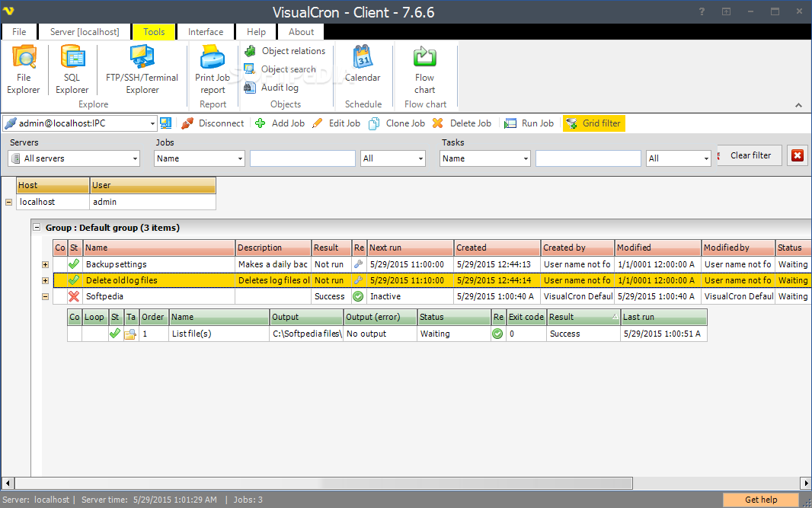Open the File menu tab
The height and width of the screenshot is (508, 812).
coord(19,31)
